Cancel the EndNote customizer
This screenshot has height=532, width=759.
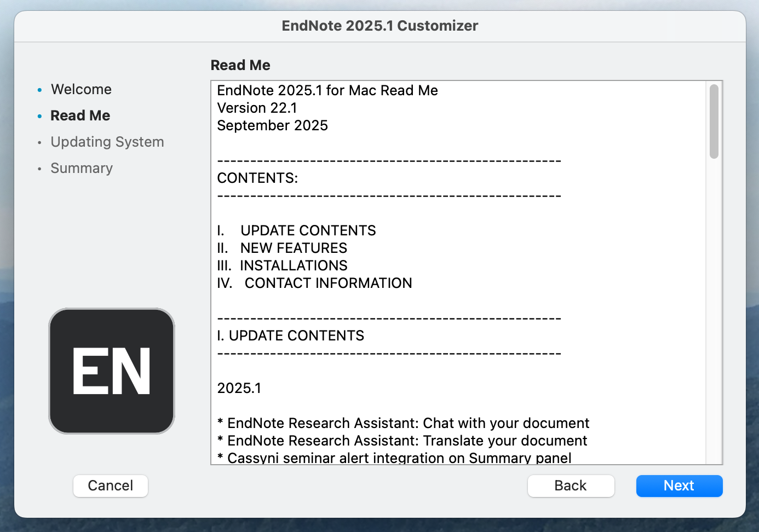point(111,485)
